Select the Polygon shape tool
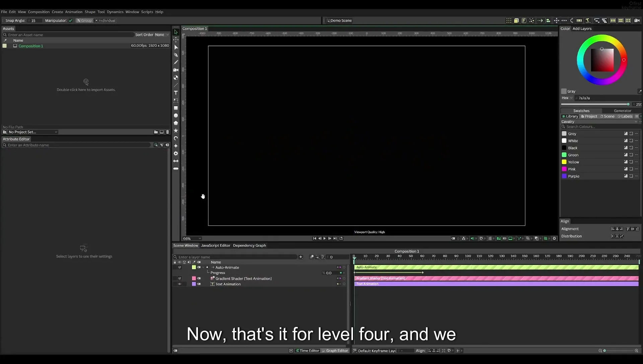 [x=176, y=123]
